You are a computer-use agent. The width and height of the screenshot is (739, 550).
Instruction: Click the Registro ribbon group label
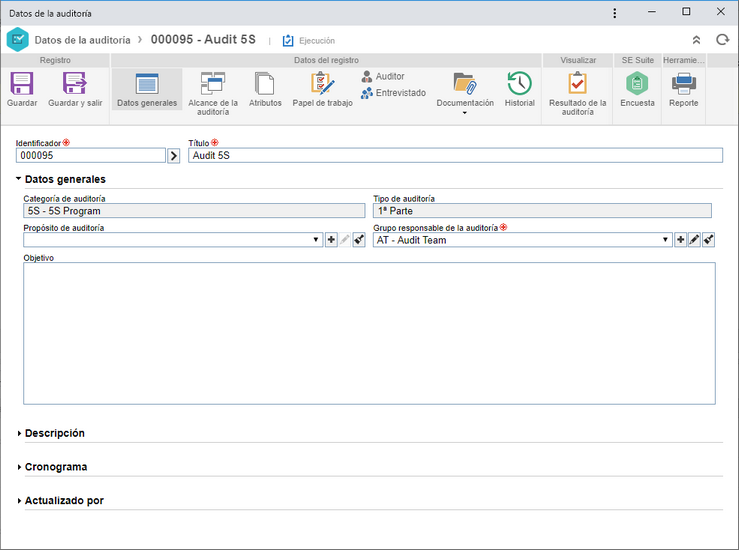[x=55, y=60]
